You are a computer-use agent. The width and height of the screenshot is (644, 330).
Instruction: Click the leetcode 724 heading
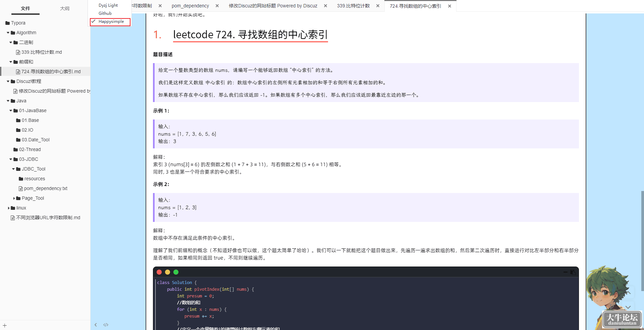tap(250, 35)
